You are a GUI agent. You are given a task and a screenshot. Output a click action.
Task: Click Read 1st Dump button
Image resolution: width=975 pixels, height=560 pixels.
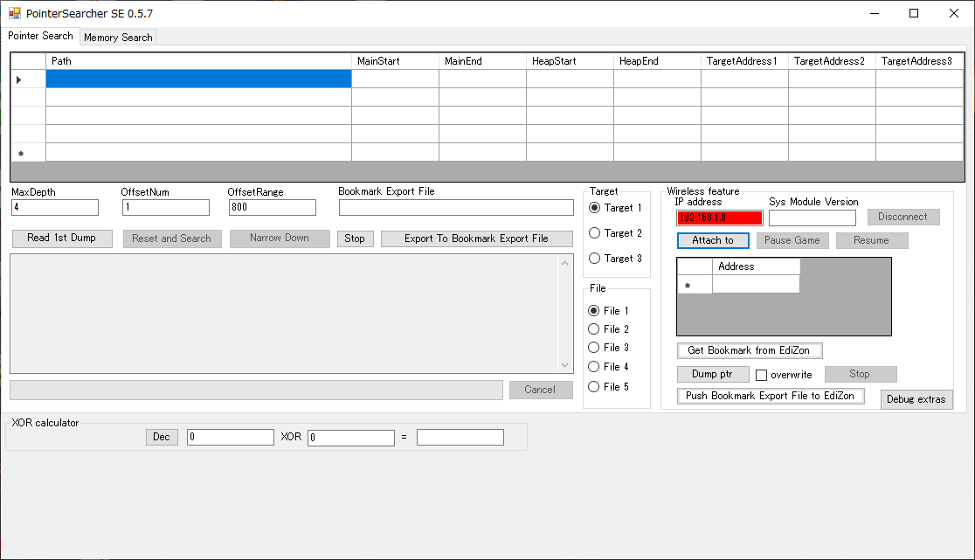[x=62, y=239]
